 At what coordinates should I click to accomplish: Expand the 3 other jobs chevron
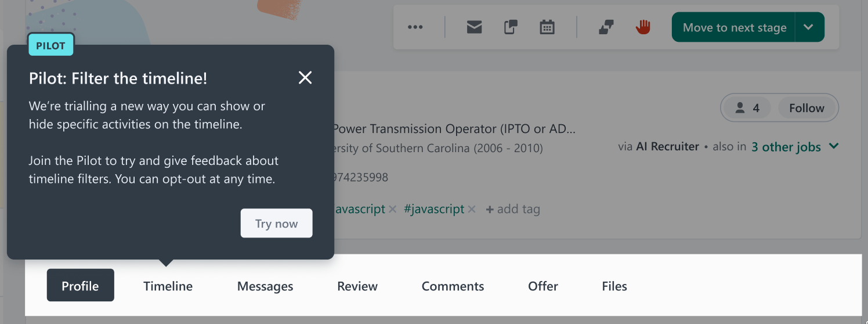[x=834, y=146]
